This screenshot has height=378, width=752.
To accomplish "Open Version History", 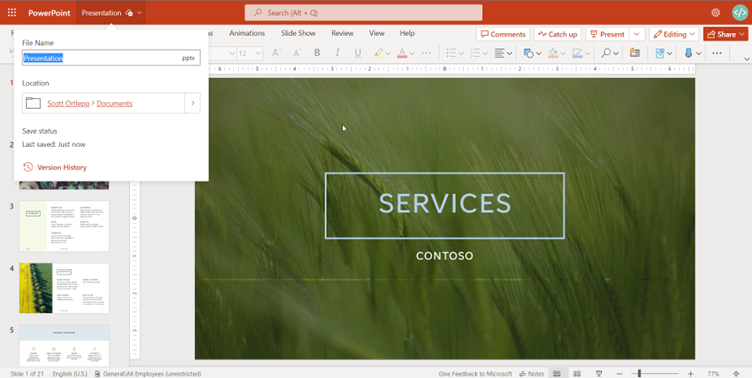I will tap(55, 167).
